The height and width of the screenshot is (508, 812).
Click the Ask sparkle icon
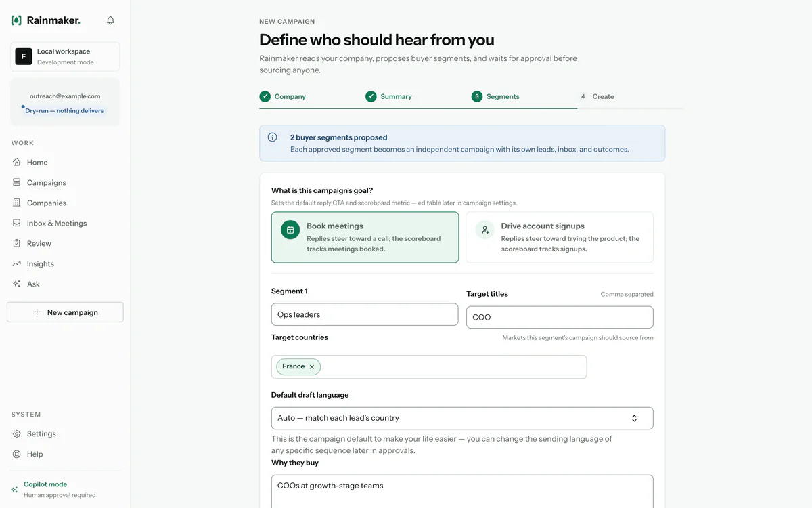click(17, 284)
